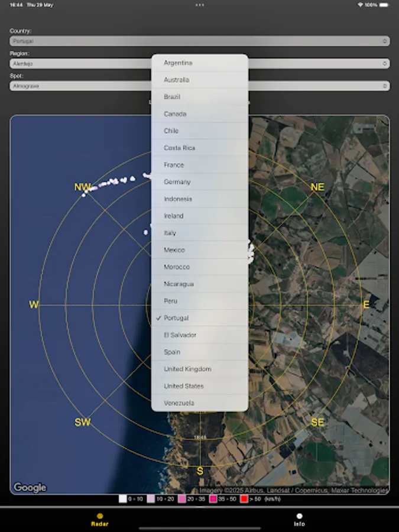Click the S compass label
Viewport: 399px width, 532px height.
point(200,471)
